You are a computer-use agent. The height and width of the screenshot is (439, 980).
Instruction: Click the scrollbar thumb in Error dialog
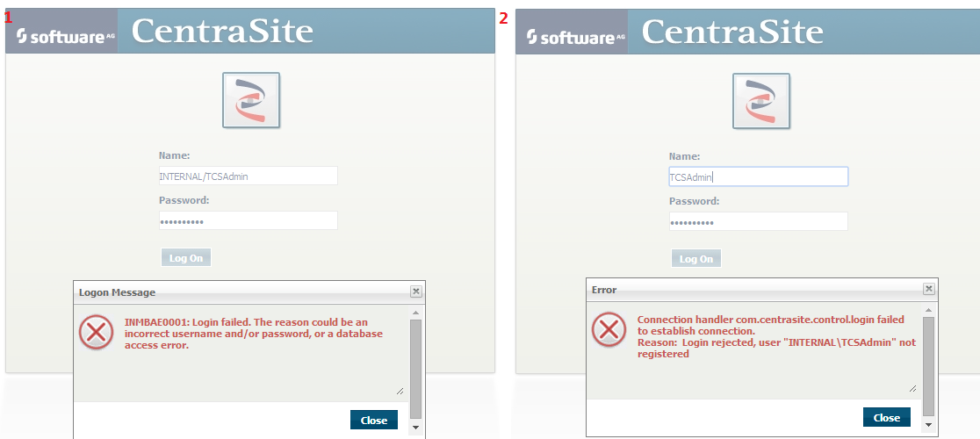click(x=928, y=366)
